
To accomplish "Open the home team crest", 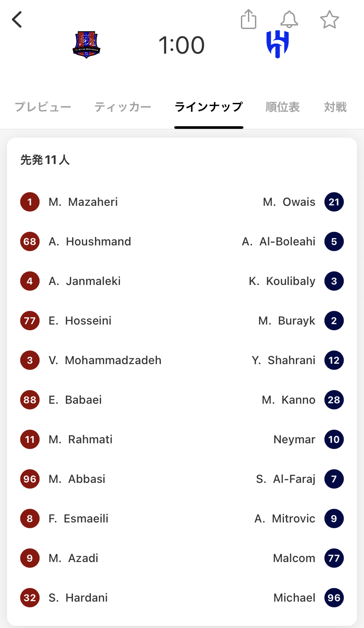I will pos(87,45).
